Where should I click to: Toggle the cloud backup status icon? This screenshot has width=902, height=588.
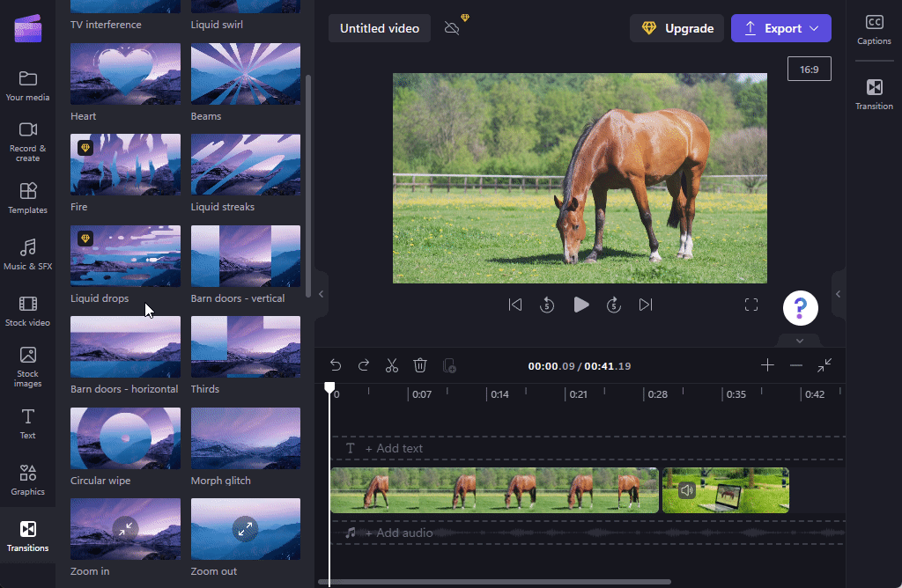tap(452, 28)
